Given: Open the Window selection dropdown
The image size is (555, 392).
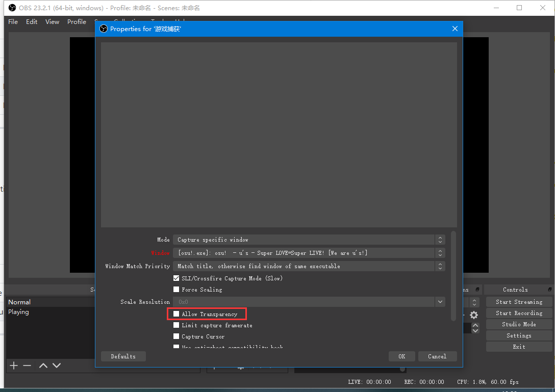Looking at the screenshot, I should tap(440, 252).
